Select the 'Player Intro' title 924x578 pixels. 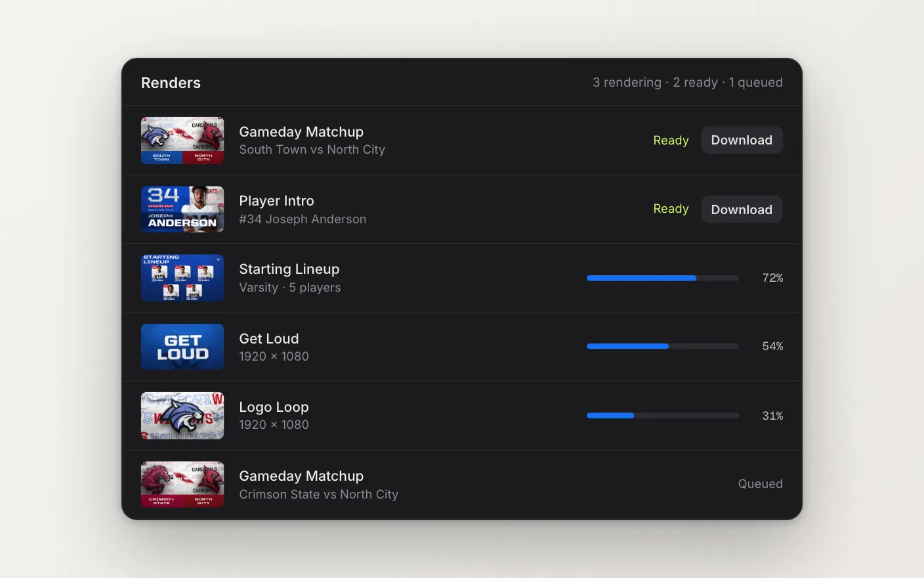click(276, 201)
